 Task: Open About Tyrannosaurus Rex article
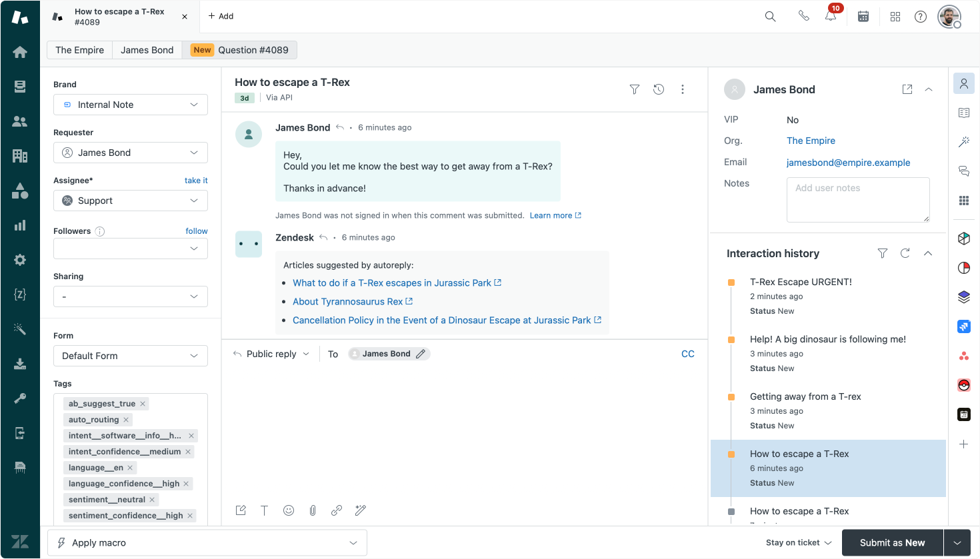coord(353,302)
